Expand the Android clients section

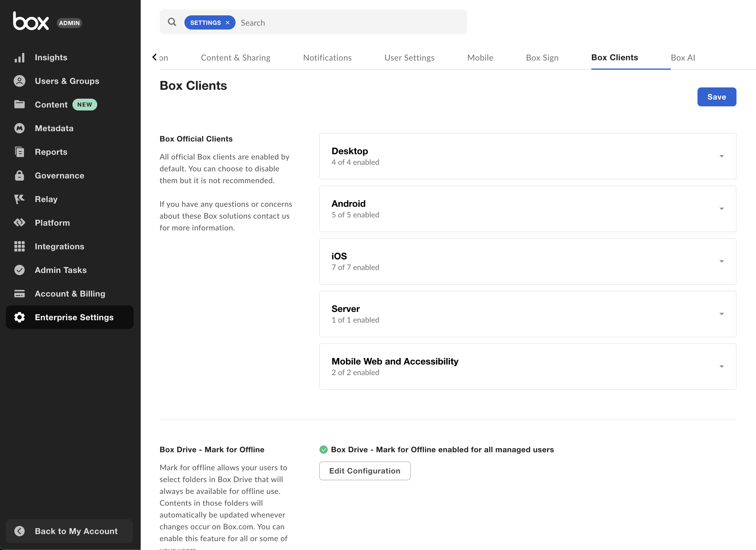721,209
